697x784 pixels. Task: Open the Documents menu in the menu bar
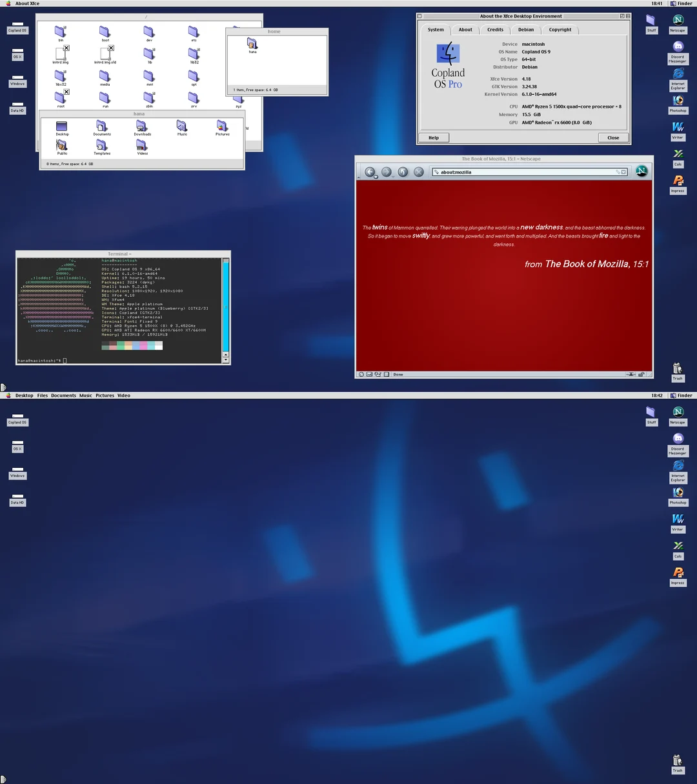(63, 395)
